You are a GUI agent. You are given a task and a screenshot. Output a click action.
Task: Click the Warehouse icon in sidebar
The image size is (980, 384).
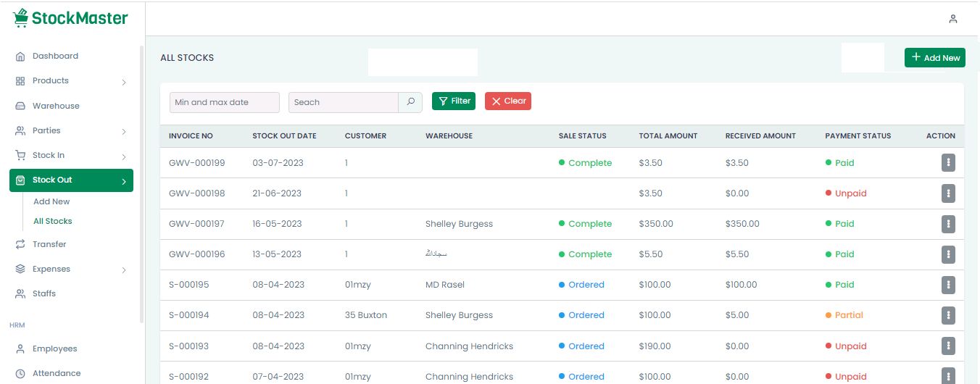pyautogui.click(x=20, y=106)
